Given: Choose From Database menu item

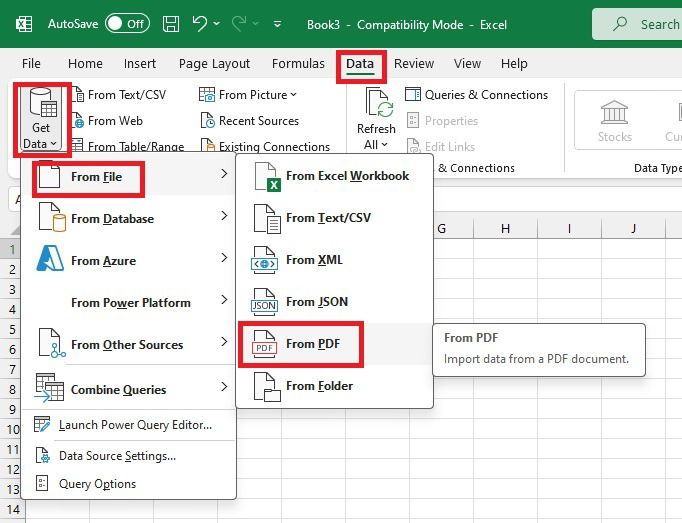Looking at the screenshot, I should coord(130,218).
